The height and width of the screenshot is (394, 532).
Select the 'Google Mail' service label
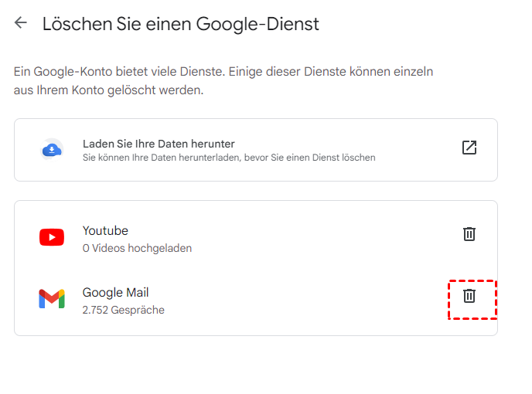click(115, 292)
